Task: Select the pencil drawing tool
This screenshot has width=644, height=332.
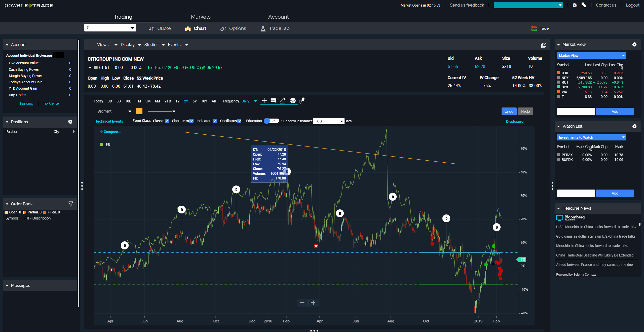Action: click(x=283, y=101)
